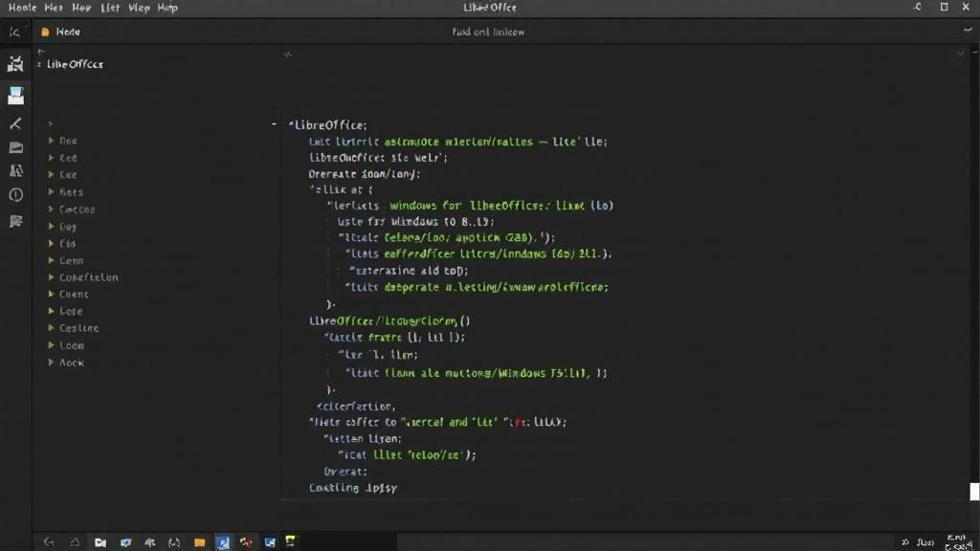
Task: Click the taskbar back-arrow icon
Action: (x=49, y=542)
